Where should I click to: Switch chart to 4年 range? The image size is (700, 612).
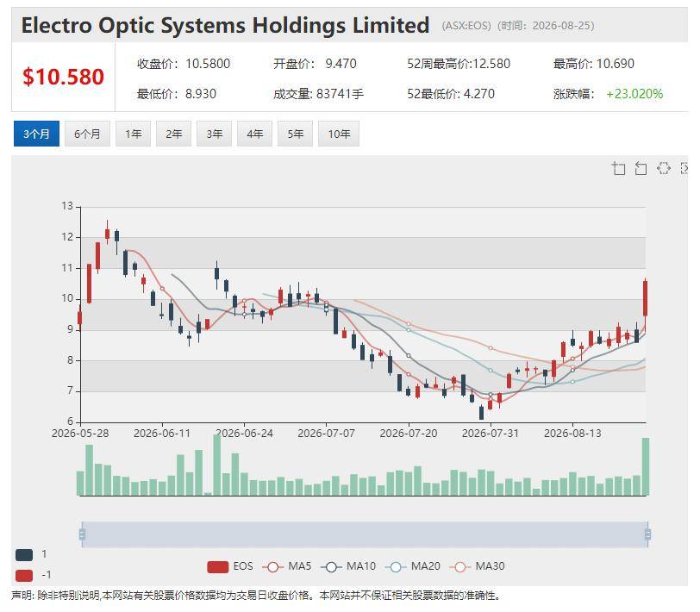(254, 134)
